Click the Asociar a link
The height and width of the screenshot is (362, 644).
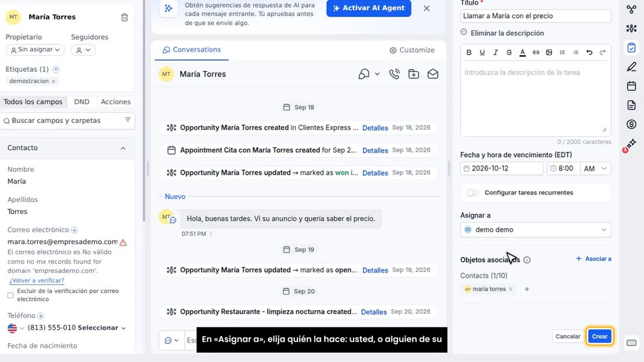pos(594,259)
